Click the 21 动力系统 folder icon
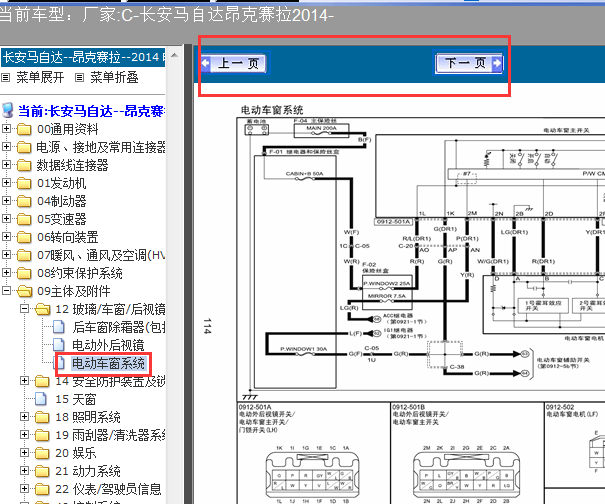This screenshot has width=605, height=504. click(x=42, y=471)
